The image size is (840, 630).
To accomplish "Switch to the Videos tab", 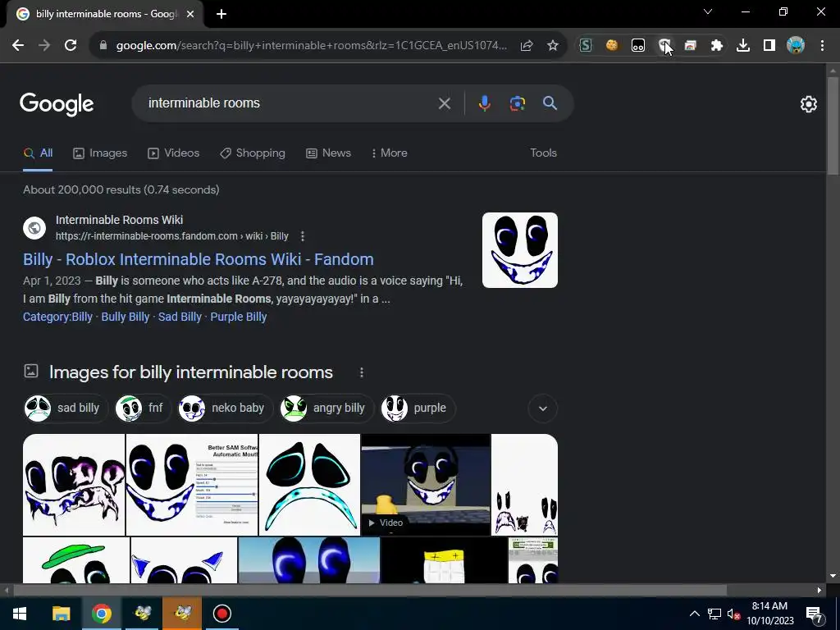I will [x=174, y=153].
